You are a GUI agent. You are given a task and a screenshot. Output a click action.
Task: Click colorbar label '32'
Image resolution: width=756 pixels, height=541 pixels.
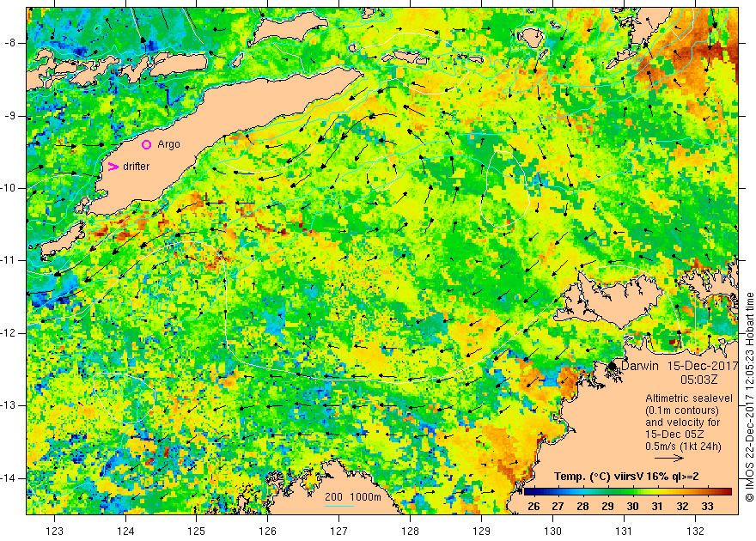tap(682, 506)
